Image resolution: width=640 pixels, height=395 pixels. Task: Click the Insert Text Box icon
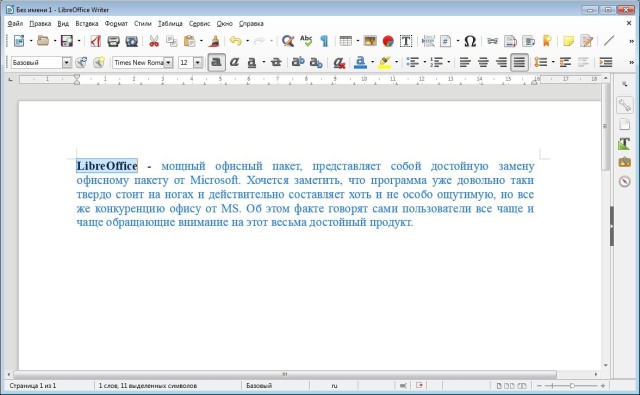(x=406, y=41)
